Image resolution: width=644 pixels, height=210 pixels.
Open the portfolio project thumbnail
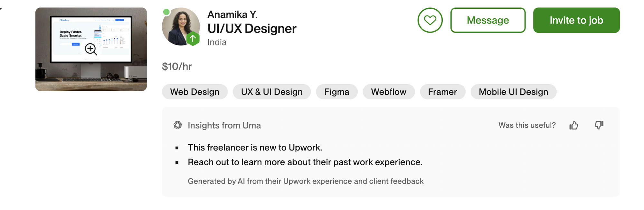click(91, 49)
